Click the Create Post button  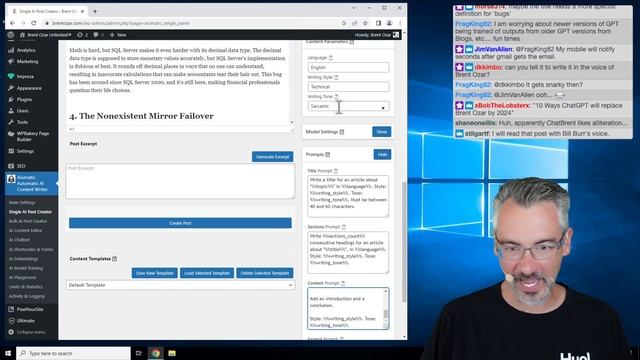point(180,223)
